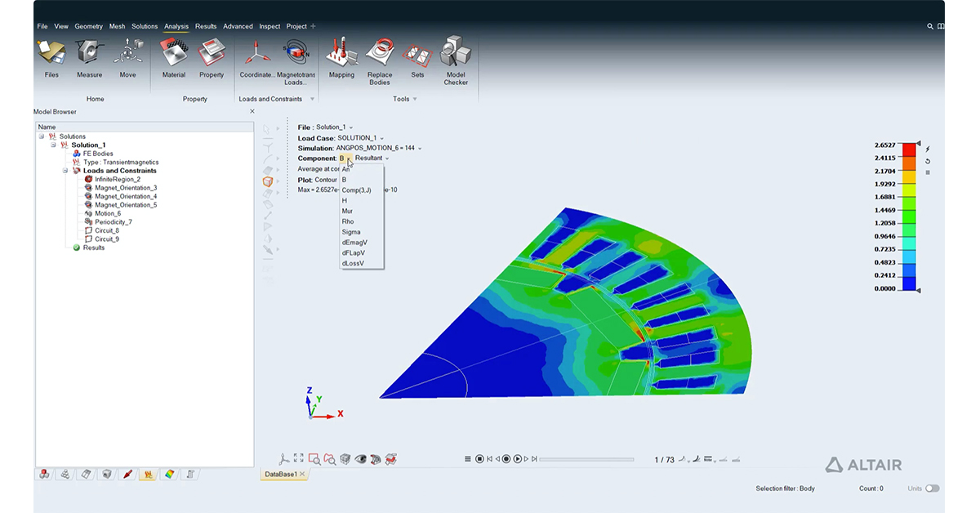Open the Files tool in ribbon
Screen dimensions: 980x513
(x=51, y=57)
